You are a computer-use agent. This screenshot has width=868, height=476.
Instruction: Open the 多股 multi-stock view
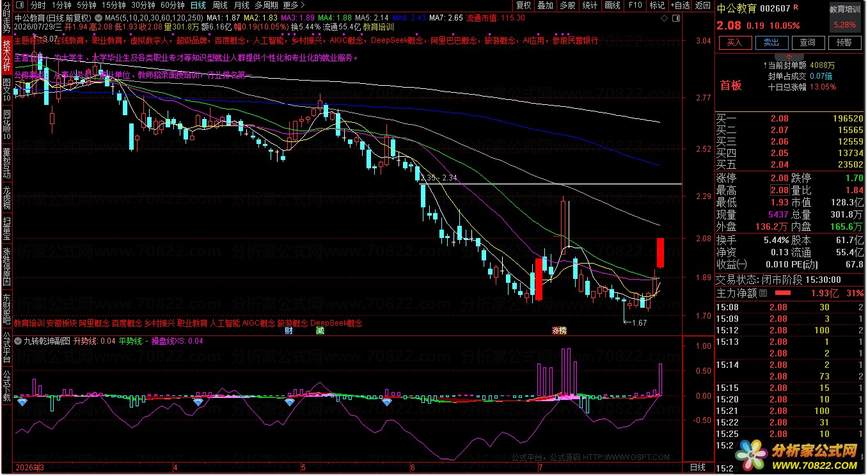(x=567, y=5)
